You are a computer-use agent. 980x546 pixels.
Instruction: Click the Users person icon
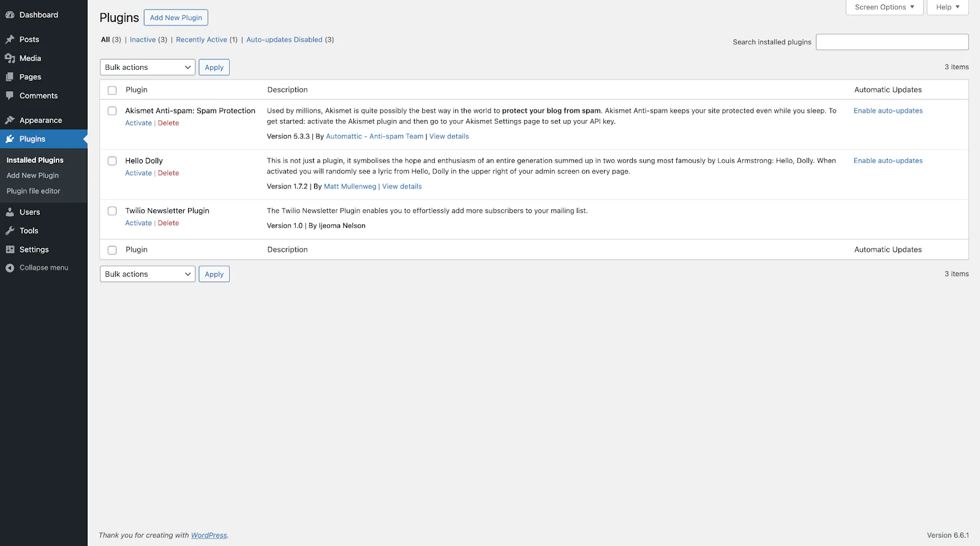pyautogui.click(x=10, y=212)
